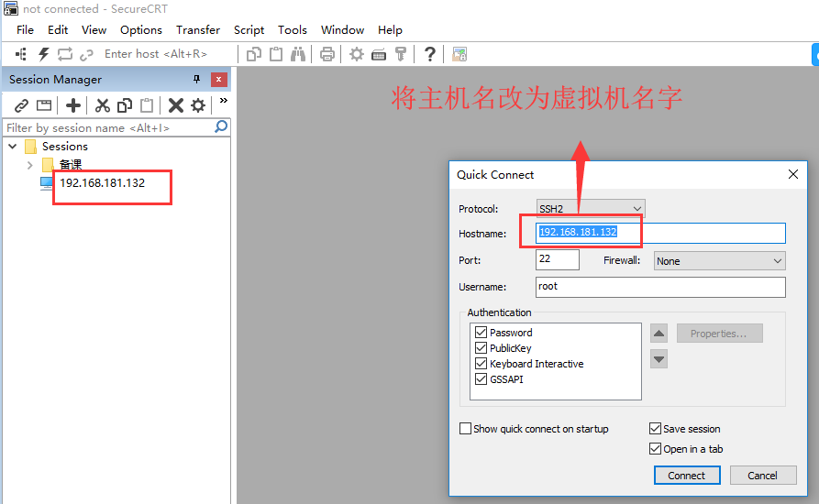Open the Protocol SSH2 dropdown
The width and height of the screenshot is (819, 504).
tap(591, 209)
